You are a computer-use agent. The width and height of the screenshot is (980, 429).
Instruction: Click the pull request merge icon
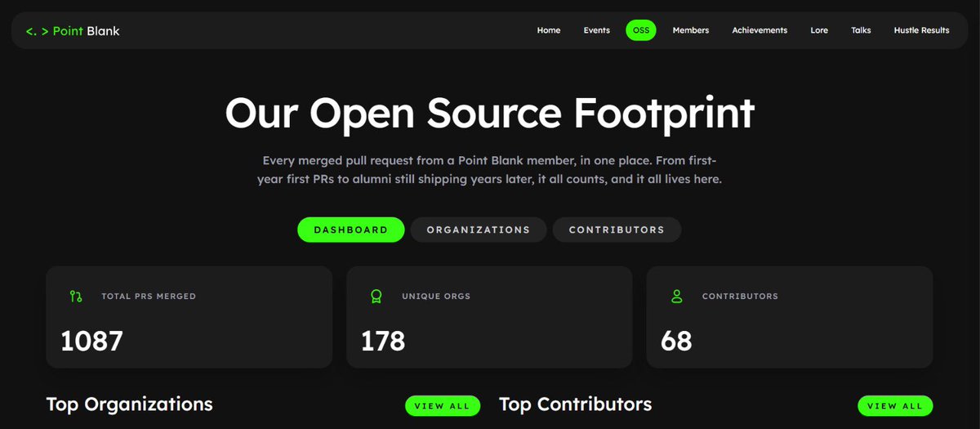coord(76,296)
